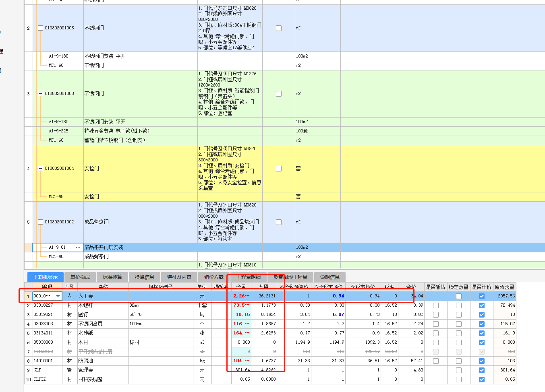Collapse the 010802001003 item tree node
Screen dimensions: 545x392
click(40, 94)
